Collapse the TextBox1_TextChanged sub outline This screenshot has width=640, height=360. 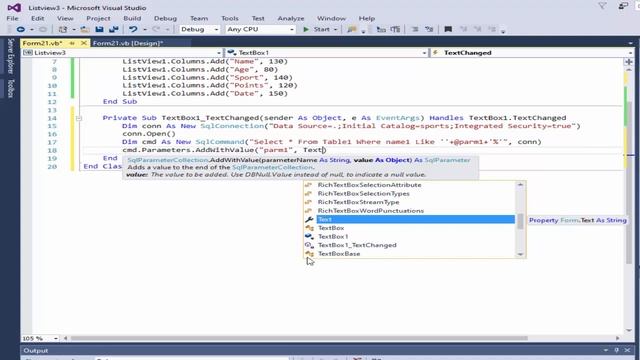[x=78, y=118]
